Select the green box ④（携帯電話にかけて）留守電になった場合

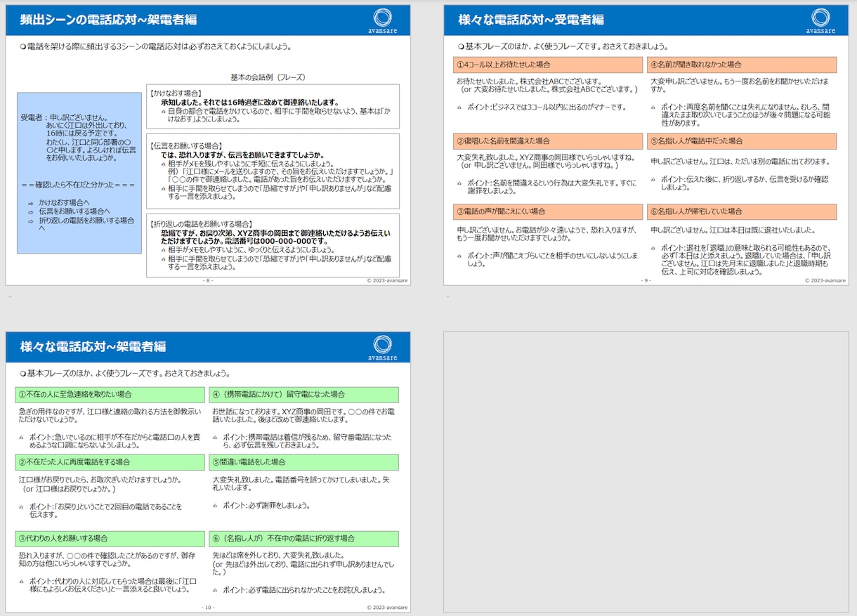[x=303, y=395]
